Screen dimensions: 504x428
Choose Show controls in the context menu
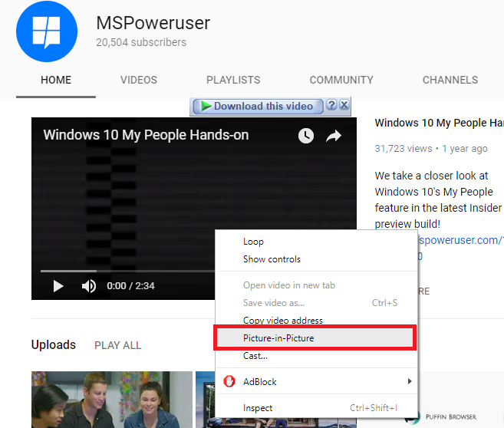pos(316,259)
